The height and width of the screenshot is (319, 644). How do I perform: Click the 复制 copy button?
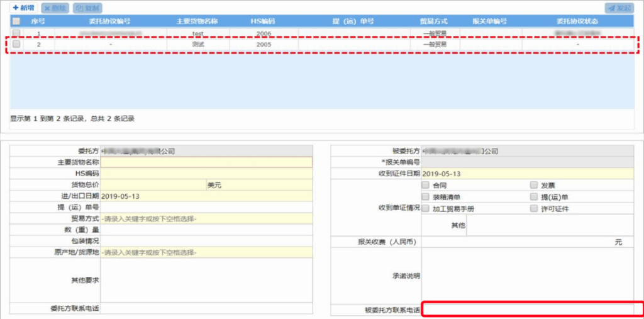tap(87, 8)
